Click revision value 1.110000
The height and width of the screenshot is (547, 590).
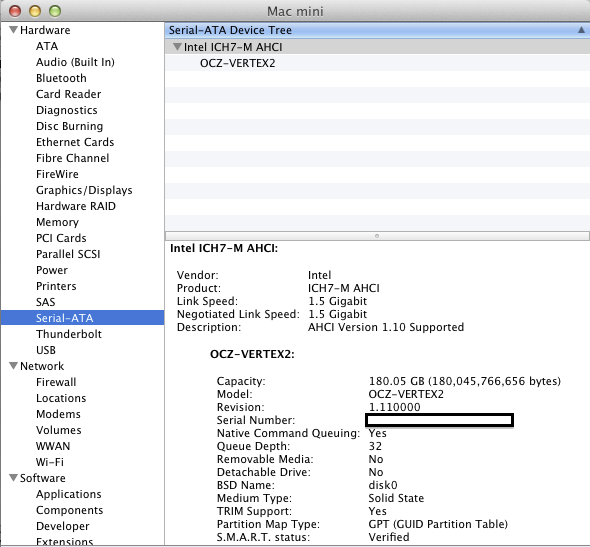tap(394, 407)
